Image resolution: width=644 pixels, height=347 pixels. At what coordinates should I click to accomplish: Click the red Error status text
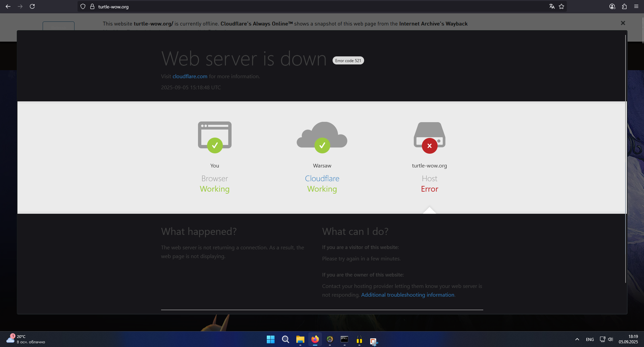[x=430, y=189]
